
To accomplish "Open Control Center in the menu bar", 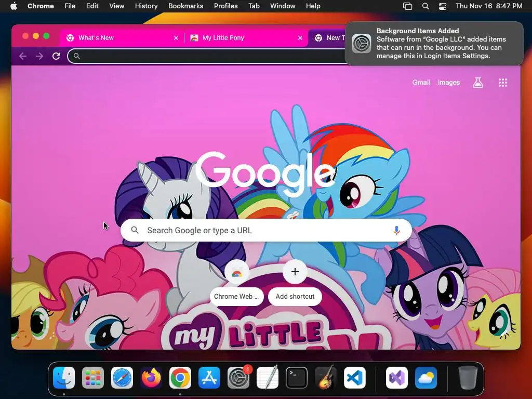I will [x=443, y=6].
